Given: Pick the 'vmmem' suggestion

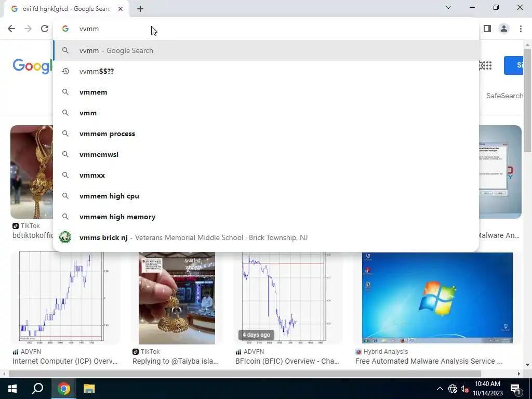Looking at the screenshot, I should (267, 92).
